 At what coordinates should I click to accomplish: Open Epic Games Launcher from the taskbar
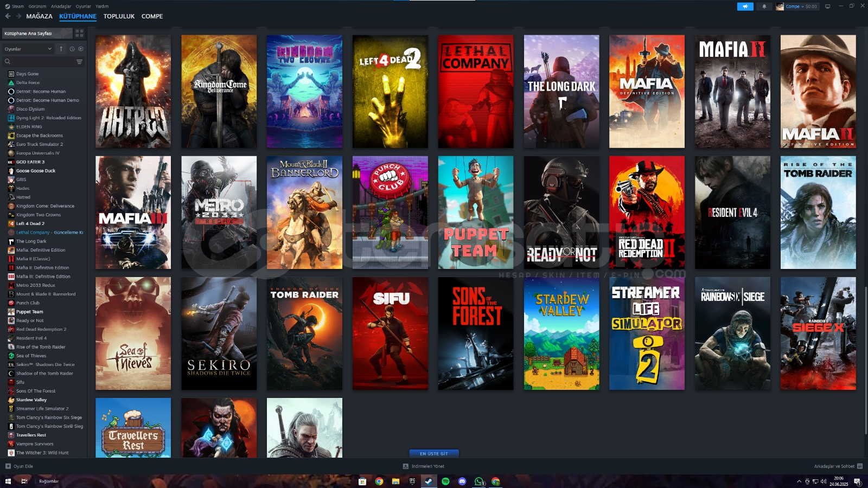coord(412,481)
